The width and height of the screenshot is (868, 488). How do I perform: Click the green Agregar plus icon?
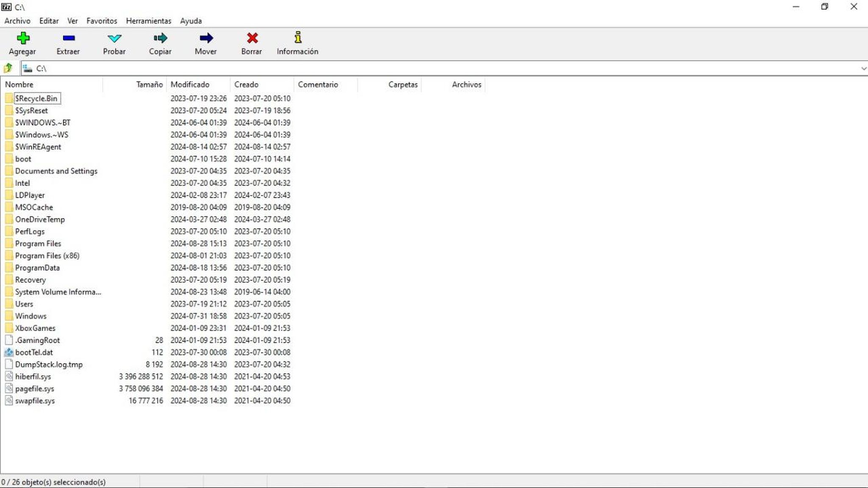click(23, 39)
